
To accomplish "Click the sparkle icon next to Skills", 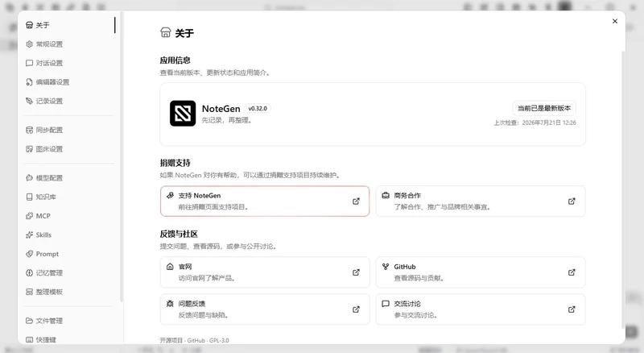I will click(x=29, y=235).
